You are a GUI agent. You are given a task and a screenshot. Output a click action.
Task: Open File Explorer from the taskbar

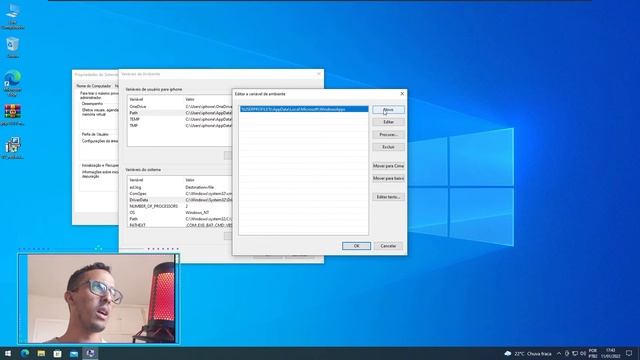click(41, 353)
